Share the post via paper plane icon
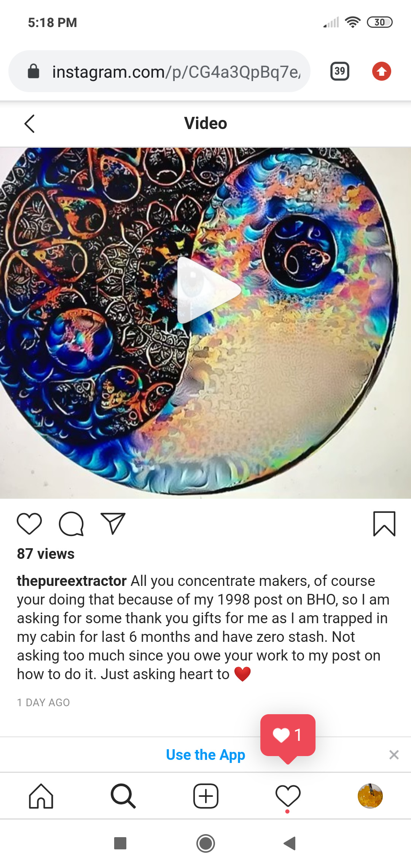Image resolution: width=411 pixels, height=868 pixels. point(113,523)
